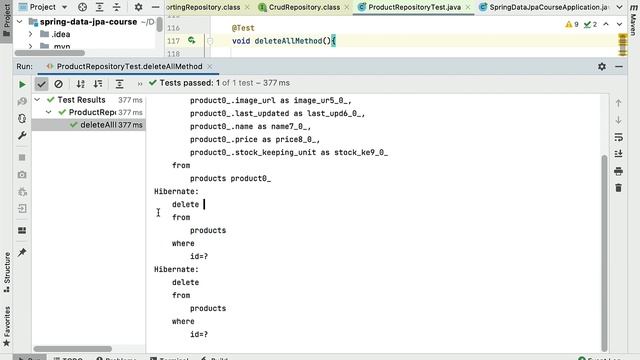
Task: Click the exit icon in run sidebar
Action: pos(22,209)
